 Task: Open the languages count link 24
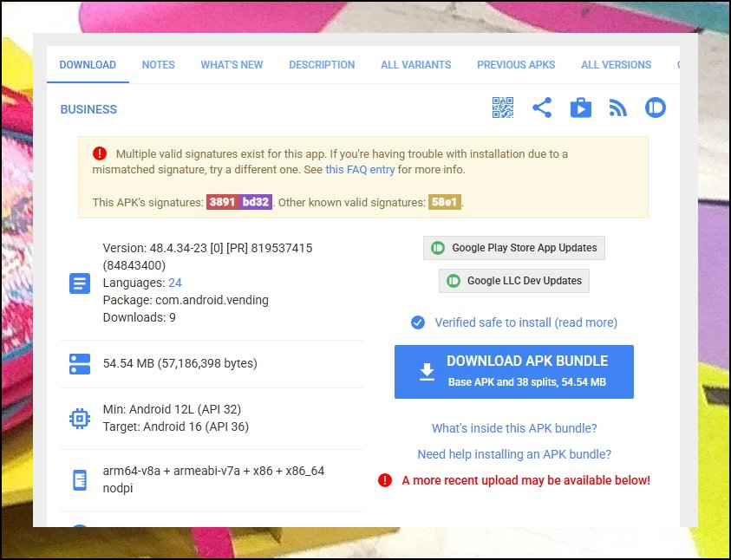coord(175,283)
